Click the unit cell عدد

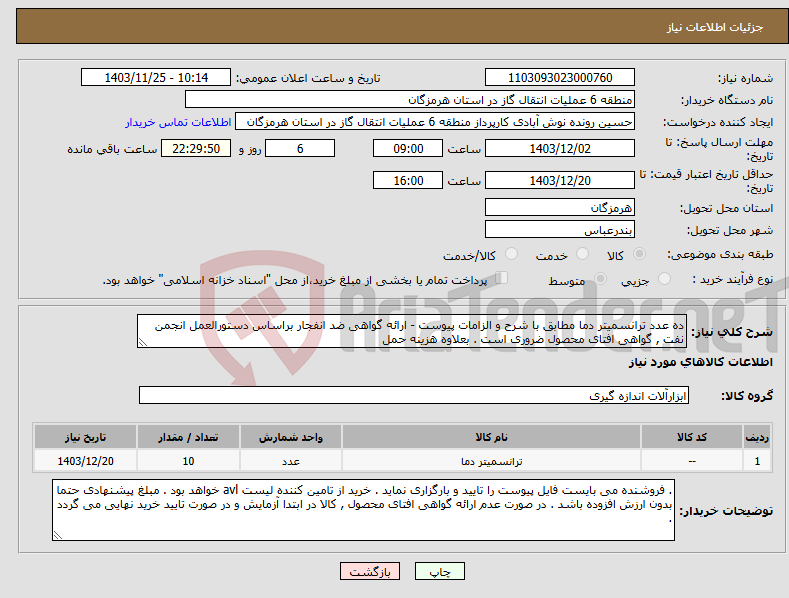[x=291, y=461]
